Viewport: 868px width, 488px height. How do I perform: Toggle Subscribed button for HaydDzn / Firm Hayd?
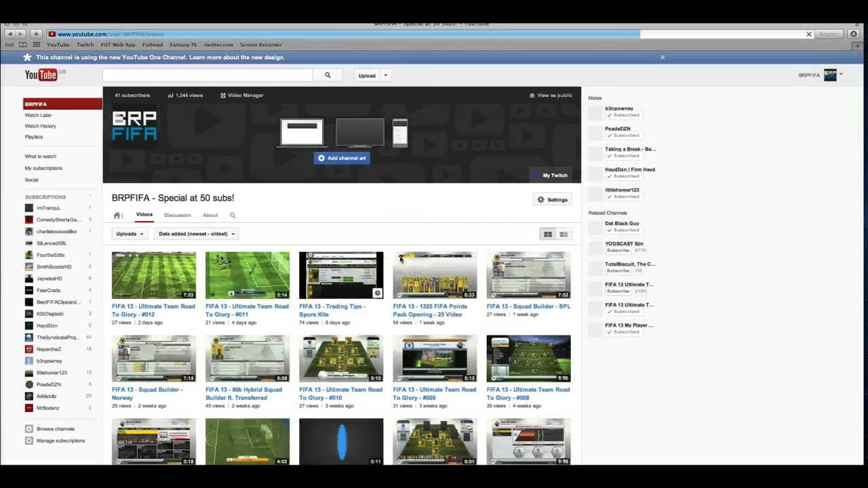coord(623,176)
